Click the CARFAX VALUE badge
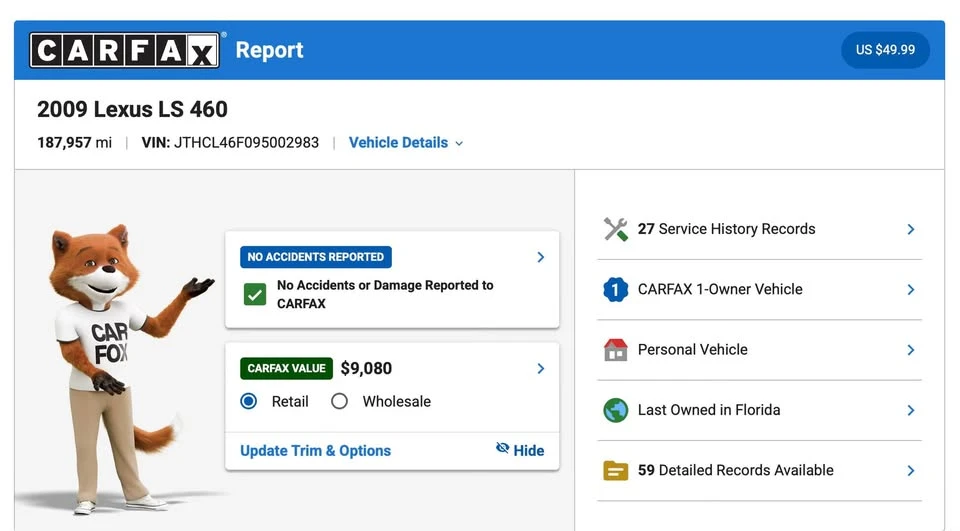This screenshot has height=531, width=960. point(287,368)
